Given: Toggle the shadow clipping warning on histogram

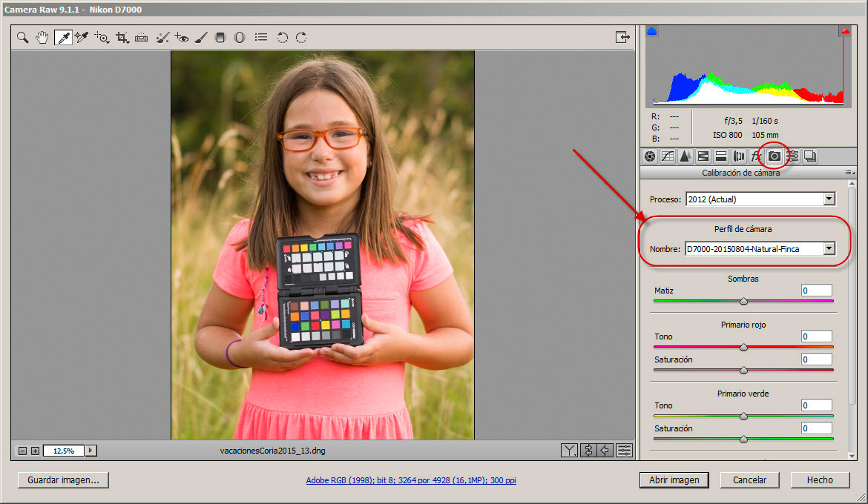Looking at the screenshot, I should tap(651, 30).
